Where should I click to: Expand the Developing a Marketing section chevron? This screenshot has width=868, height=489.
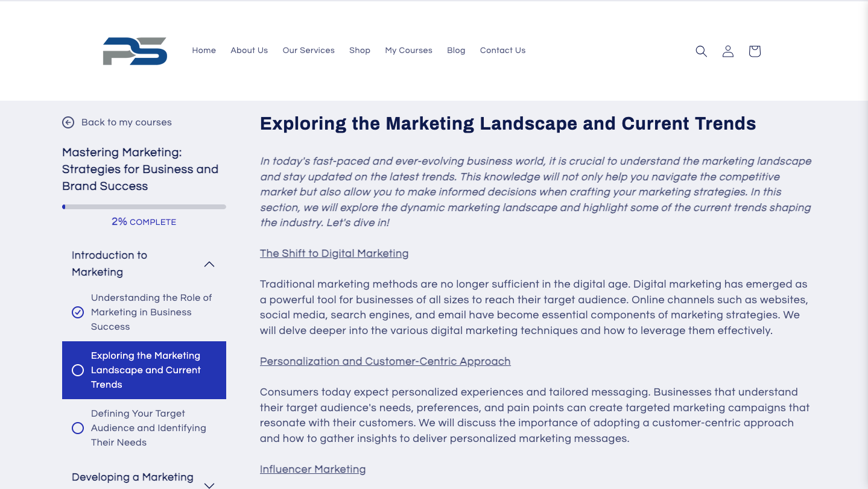(x=209, y=485)
